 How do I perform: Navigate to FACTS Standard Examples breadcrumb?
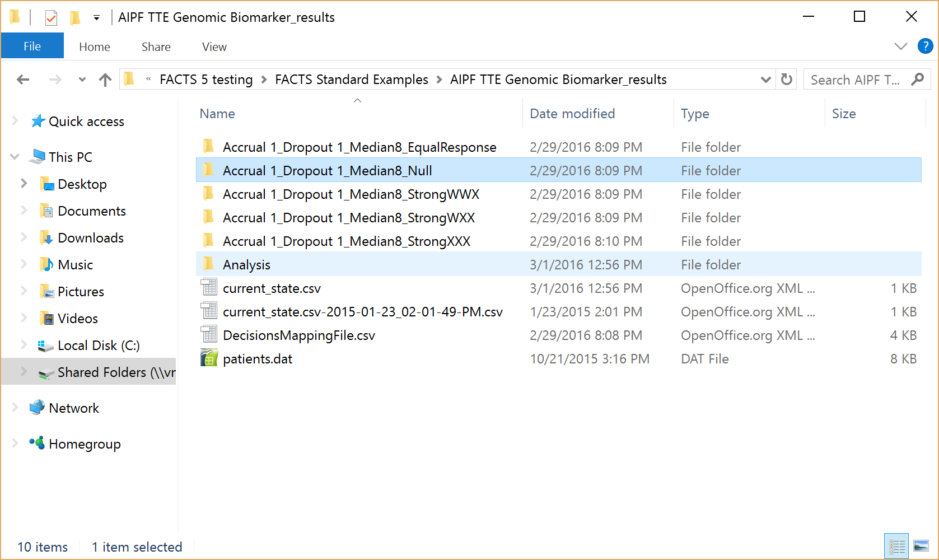[x=351, y=80]
